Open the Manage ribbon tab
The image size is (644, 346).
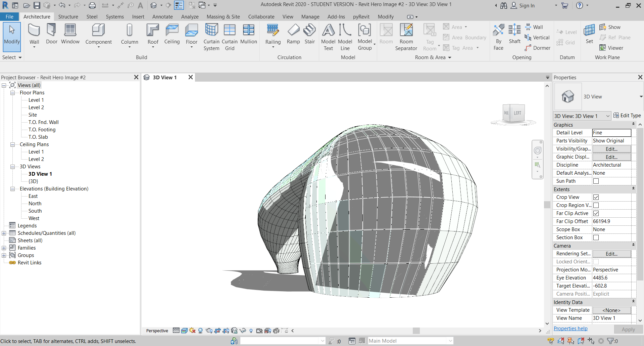click(x=310, y=16)
